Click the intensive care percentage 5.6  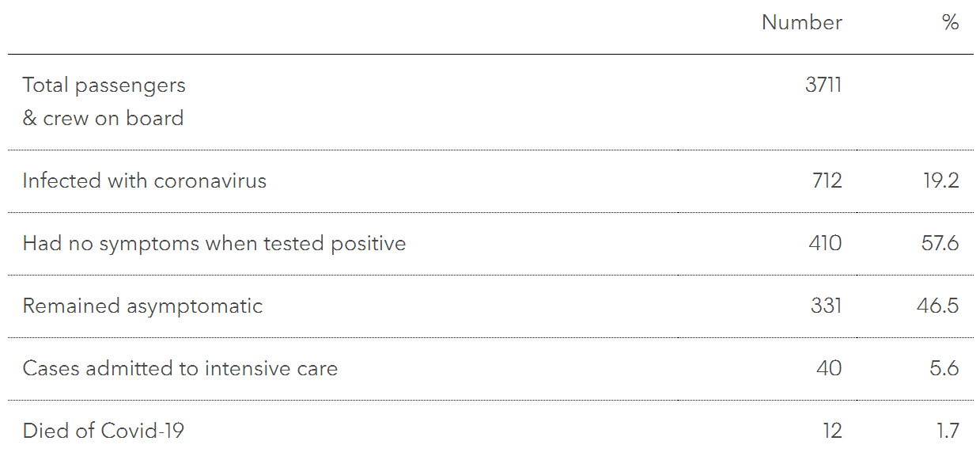pyautogui.click(x=944, y=368)
